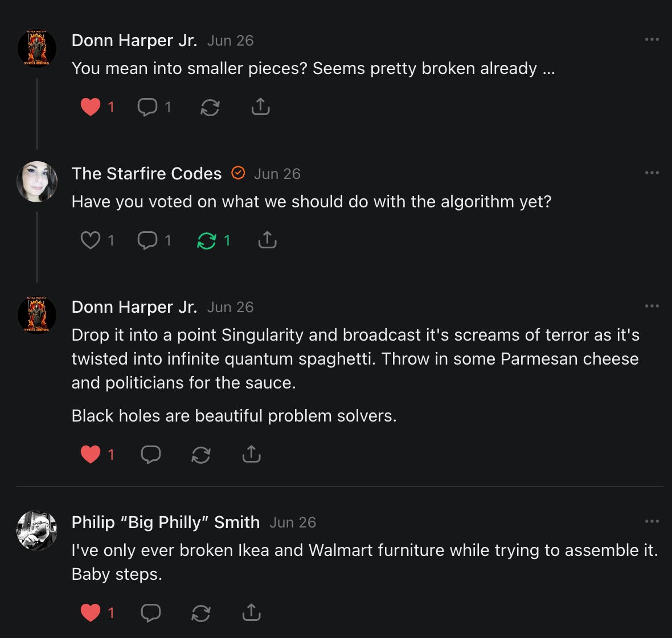The width and height of the screenshot is (672, 638).
Task: Restack the quantum spaghetti comment
Action: point(201,454)
